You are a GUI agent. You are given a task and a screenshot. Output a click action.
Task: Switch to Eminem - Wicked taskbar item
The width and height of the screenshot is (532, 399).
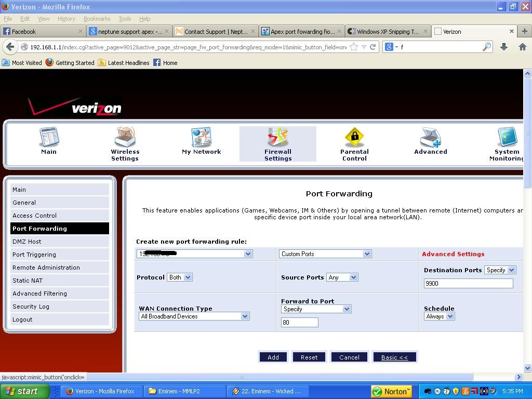(268, 391)
